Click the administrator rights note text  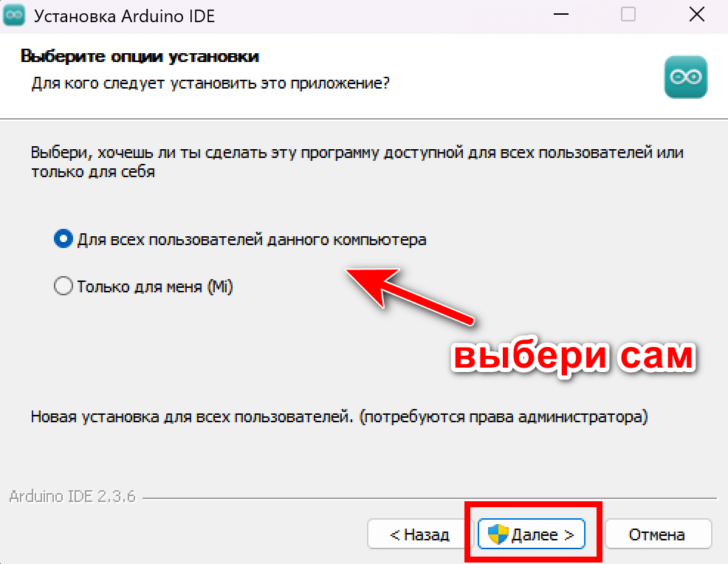[338, 416]
